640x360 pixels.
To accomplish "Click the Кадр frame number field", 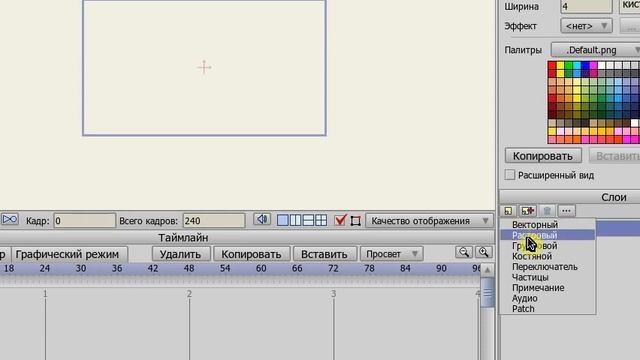I will pyautogui.click(x=84, y=221).
